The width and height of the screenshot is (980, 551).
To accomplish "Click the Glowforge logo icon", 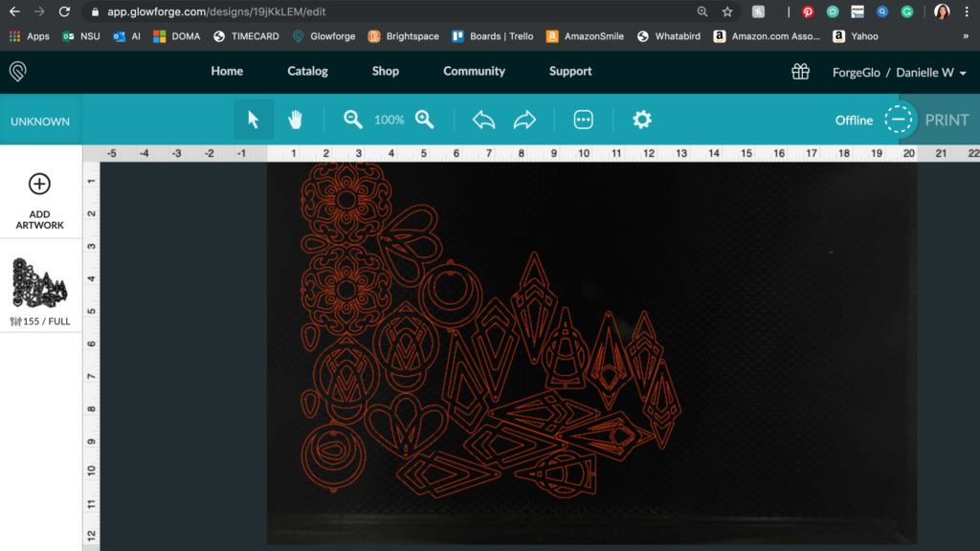I will [x=18, y=71].
